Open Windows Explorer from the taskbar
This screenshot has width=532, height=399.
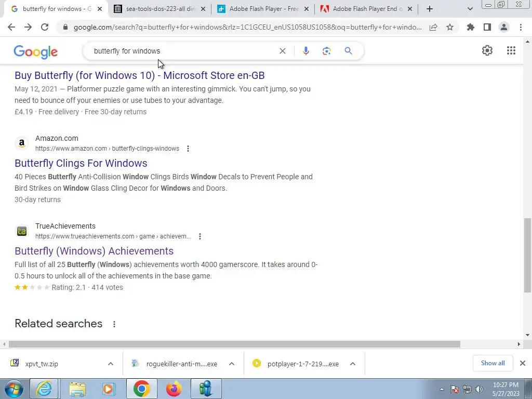77,389
